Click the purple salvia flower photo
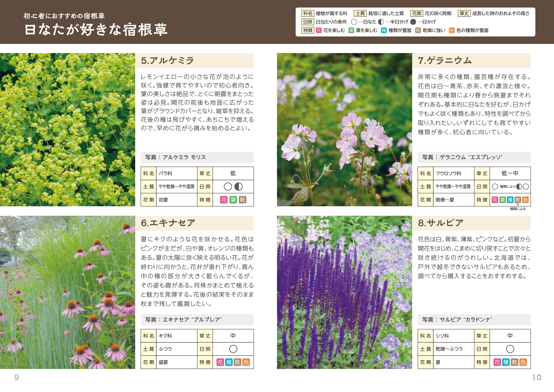The image size is (554, 392). click(x=344, y=292)
